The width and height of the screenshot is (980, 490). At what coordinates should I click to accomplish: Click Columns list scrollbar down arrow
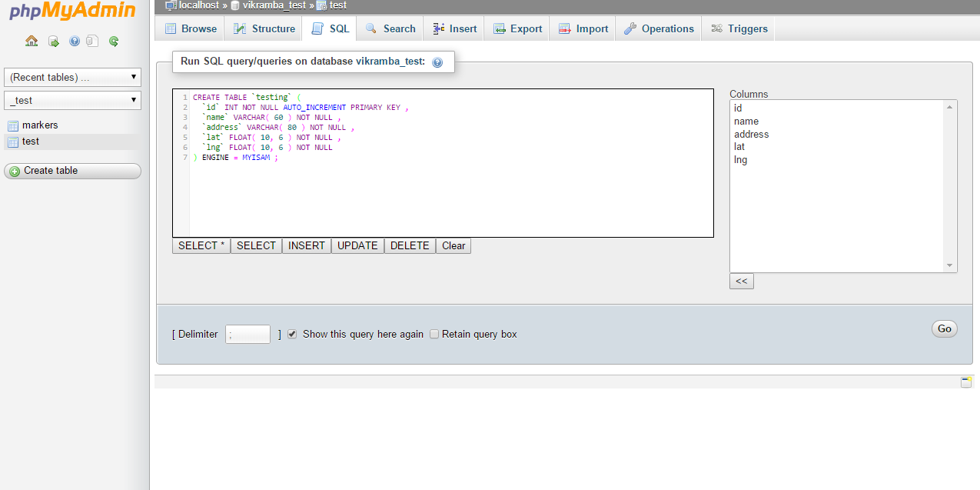click(x=951, y=265)
